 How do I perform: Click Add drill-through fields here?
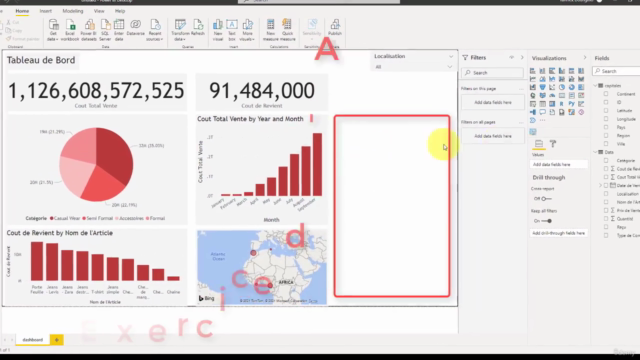[558, 233]
